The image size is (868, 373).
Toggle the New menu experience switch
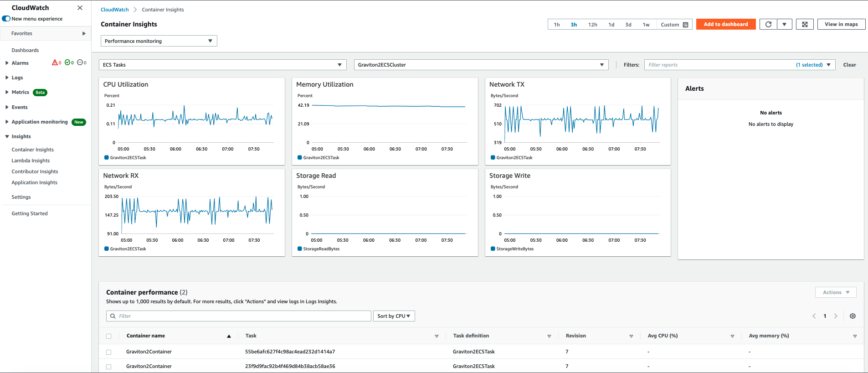(x=6, y=19)
